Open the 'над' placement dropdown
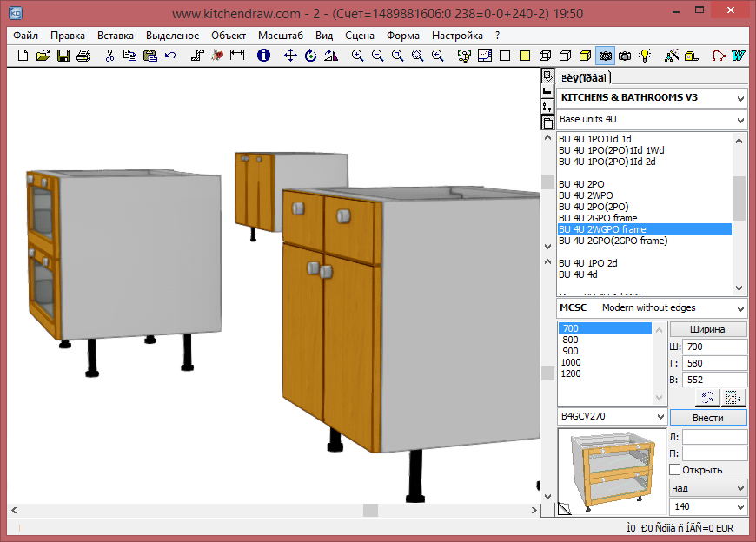The image size is (756, 542). click(x=740, y=488)
